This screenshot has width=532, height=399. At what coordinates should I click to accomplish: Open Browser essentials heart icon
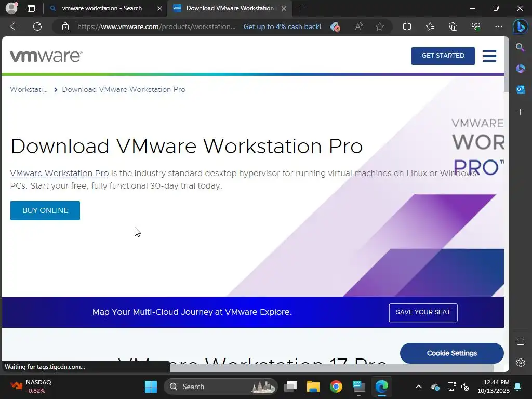(x=476, y=26)
